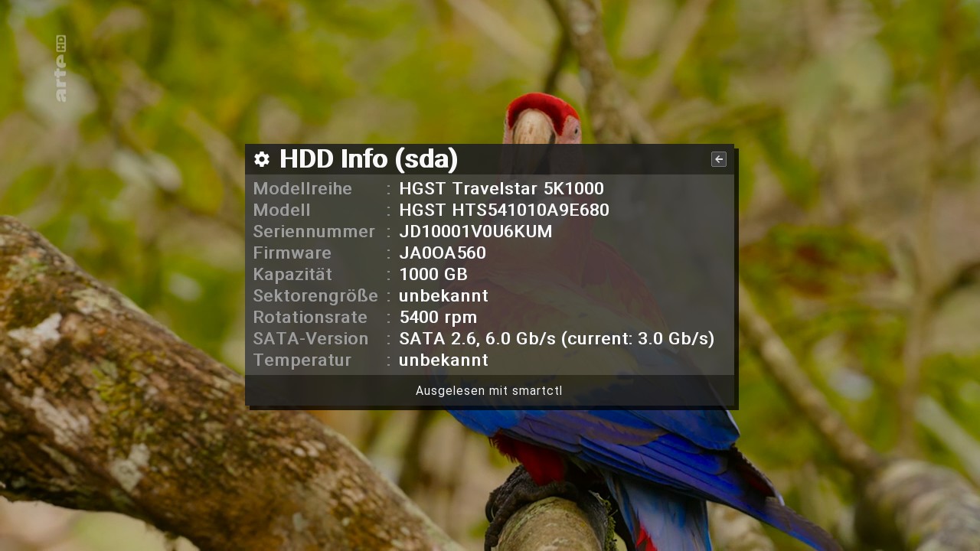Click the HGST HTS541010A9E680 model value
The height and width of the screenshot is (551, 980).
click(504, 210)
